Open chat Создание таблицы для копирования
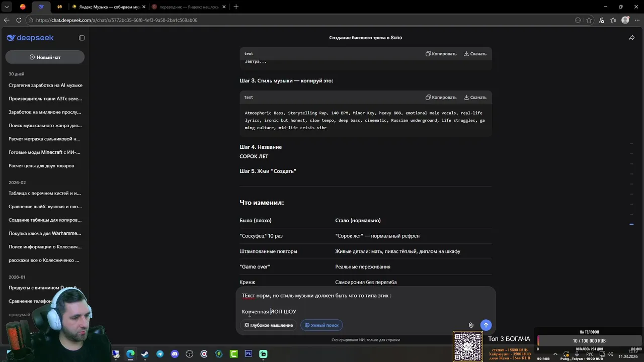This screenshot has height=362, width=644. [45, 220]
